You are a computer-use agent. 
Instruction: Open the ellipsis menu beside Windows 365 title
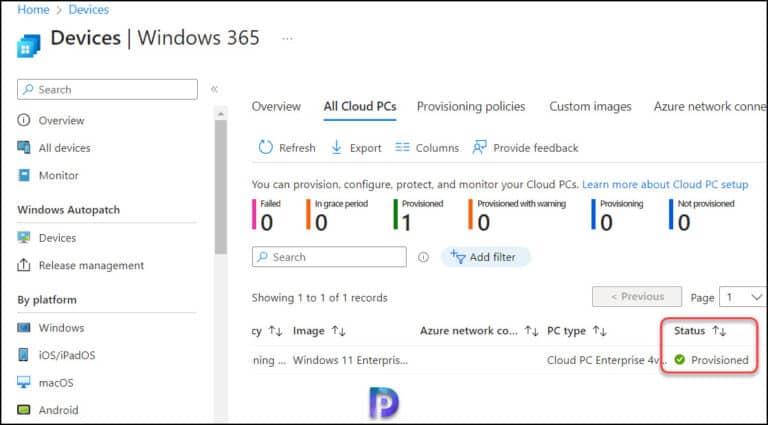tap(288, 38)
